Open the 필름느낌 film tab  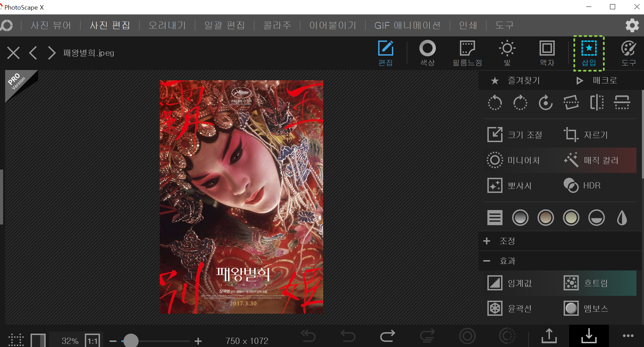(467, 53)
